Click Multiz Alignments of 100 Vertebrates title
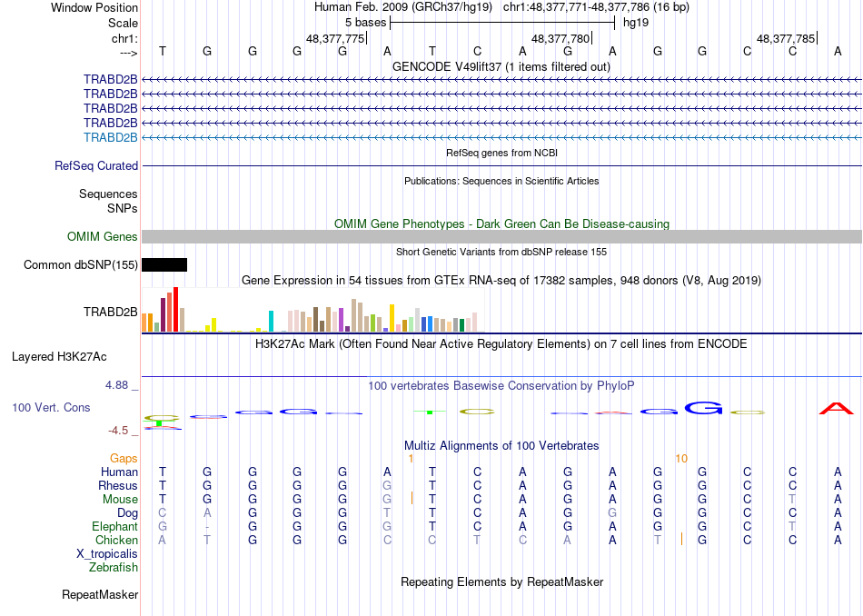The image size is (863, 616). (x=501, y=445)
